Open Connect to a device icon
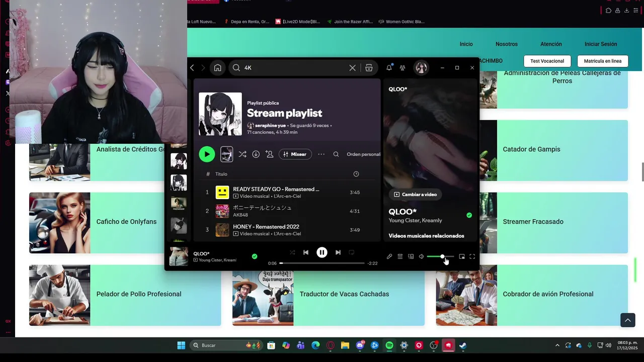The image size is (644, 362). [411, 256]
